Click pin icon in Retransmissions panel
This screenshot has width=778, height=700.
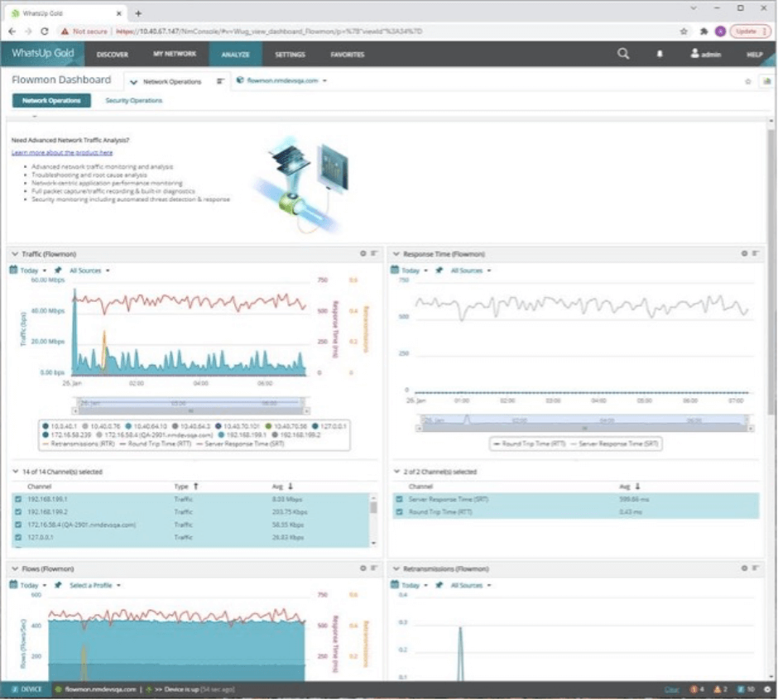(439, 585)
